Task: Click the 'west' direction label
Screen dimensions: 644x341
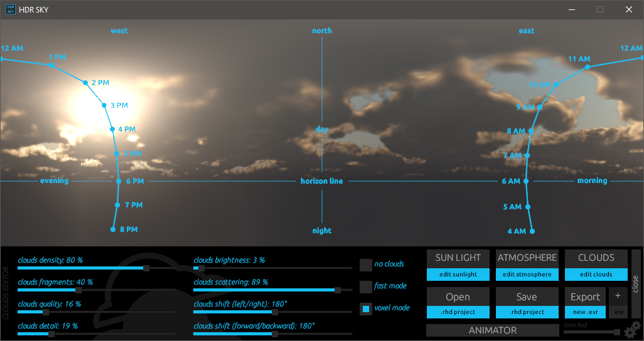Action: [119, 31]
